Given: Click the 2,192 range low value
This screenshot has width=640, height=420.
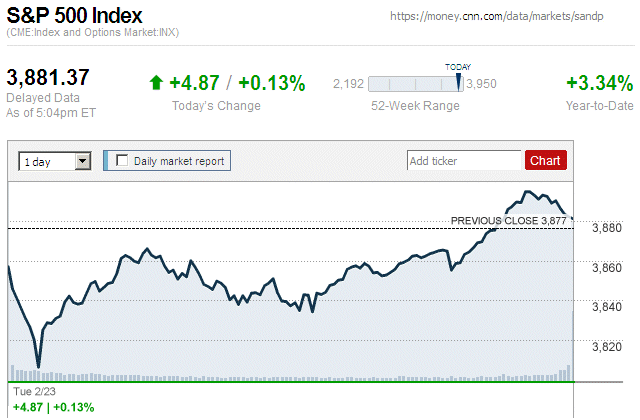Looking at the screenshot, I should tap(349, 83).
